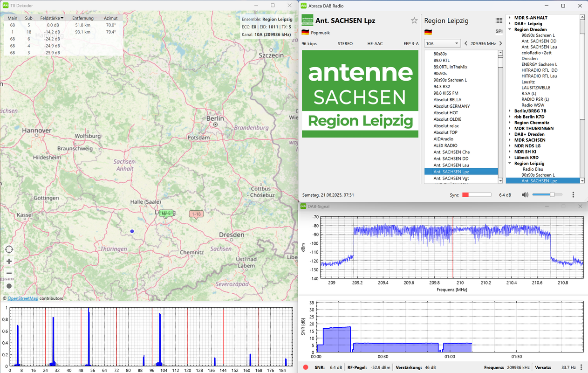Expand the MDR S-ANHALT ensemble
The image size is (588, 373).
[x=510, y=18]
